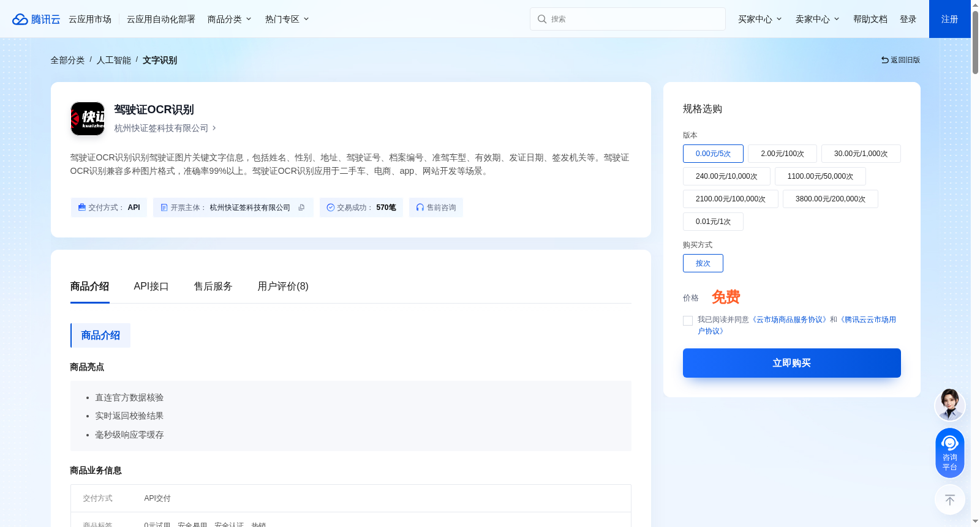The image size is (980, 527).
Task: Focus the 搜索 search input field
Action: [628, 19]
